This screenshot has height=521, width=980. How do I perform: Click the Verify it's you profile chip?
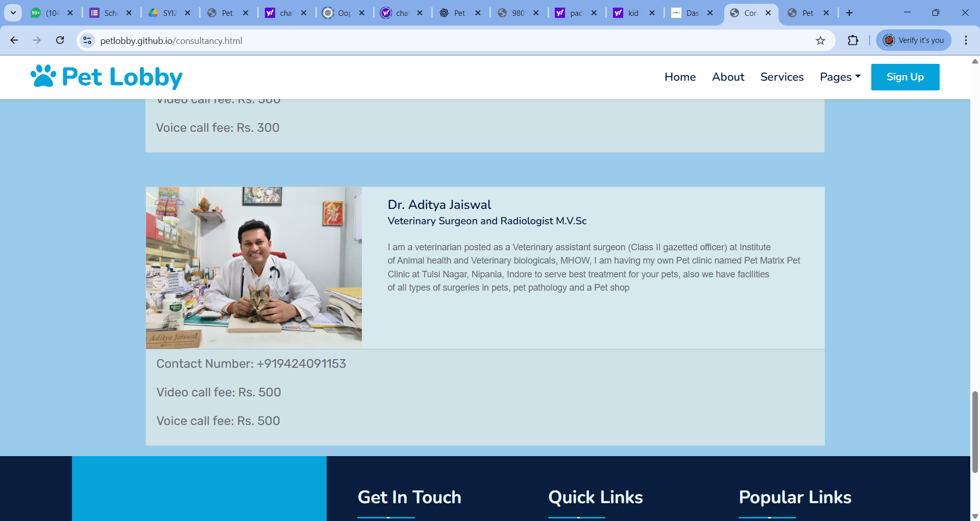[x=914, y=40]
